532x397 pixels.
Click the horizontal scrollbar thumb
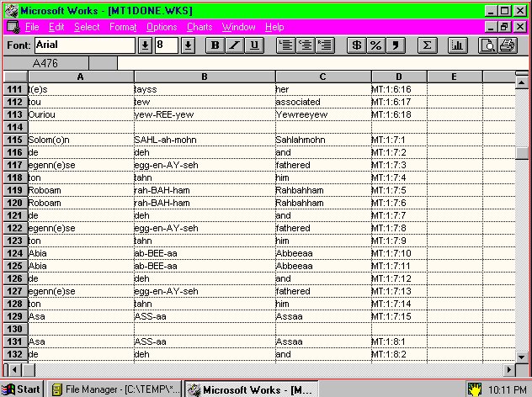click(x=28, y=369)
